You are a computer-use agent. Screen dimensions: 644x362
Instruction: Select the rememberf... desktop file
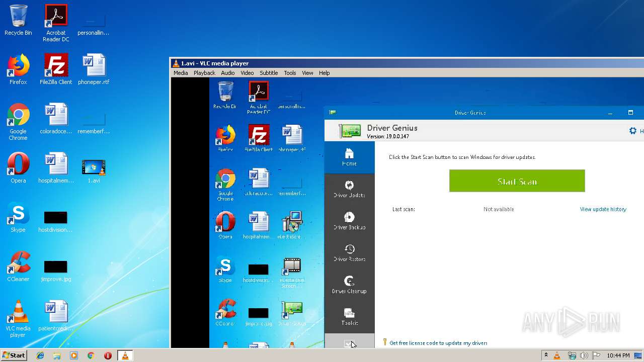[x=94, y=123]
